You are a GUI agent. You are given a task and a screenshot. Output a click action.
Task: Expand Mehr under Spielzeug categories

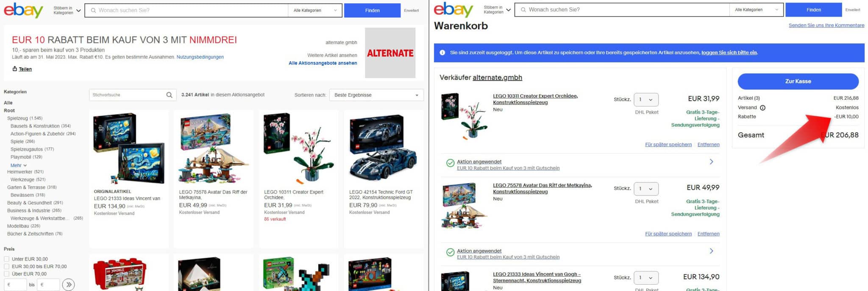(x=19, y=165)
